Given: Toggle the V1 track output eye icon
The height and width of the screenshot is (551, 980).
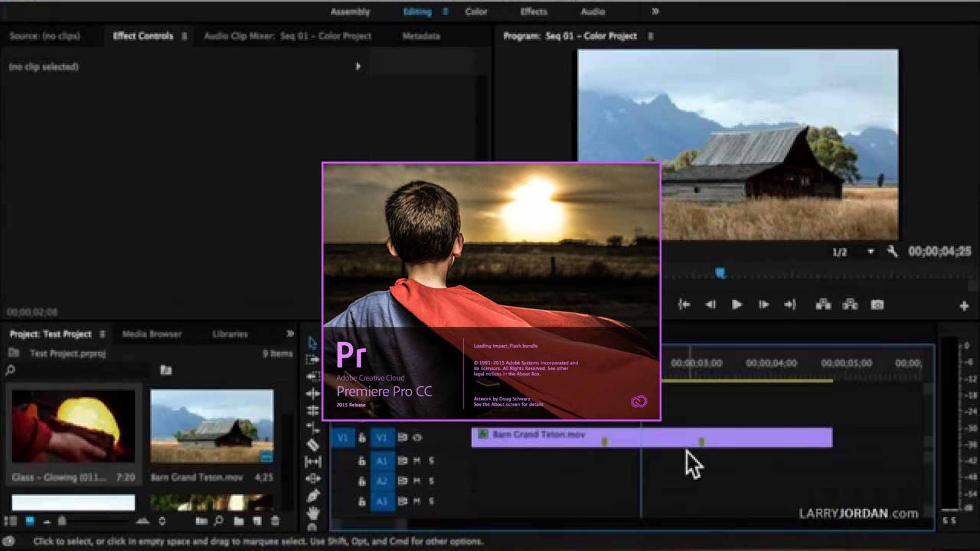Looking at the screenshot, I should click(417, 438).
